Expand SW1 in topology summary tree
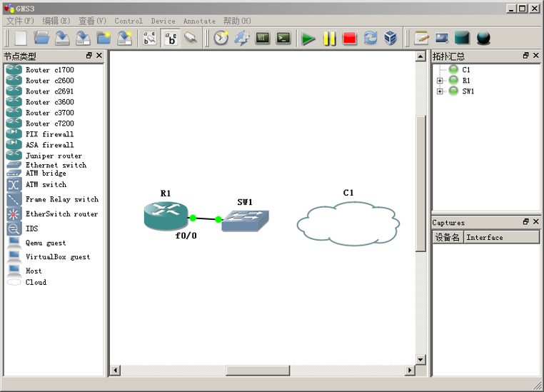 (x=440, y=91)
